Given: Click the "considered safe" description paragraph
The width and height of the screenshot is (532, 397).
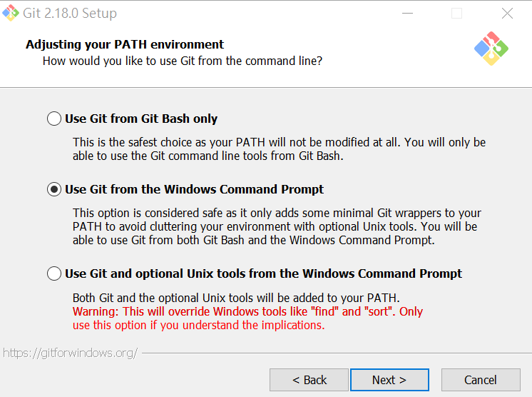Looking at the screenshot, I should (277, 226).
